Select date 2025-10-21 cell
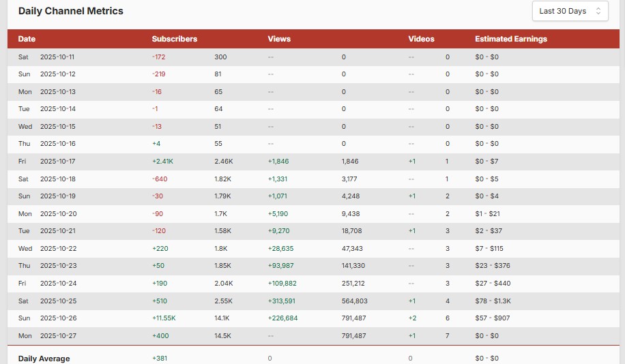Image resolution: width=625 pixels, height=364 pixels. click(58, 230)
